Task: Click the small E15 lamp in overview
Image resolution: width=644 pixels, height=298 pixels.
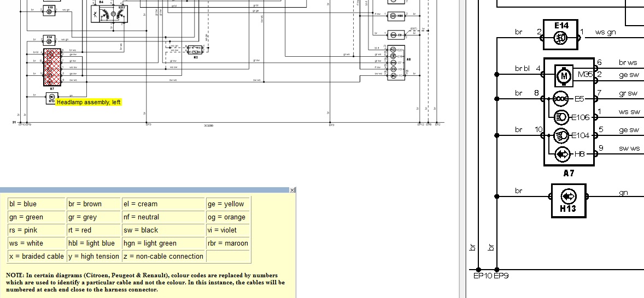Action: 49,10
